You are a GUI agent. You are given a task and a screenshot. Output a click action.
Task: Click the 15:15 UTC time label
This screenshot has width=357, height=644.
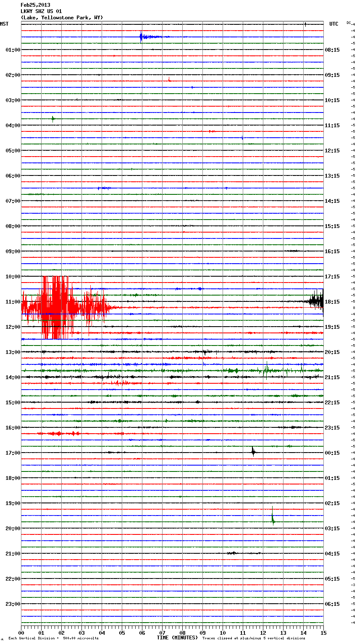pyautogui.click(x=332, y=226)
